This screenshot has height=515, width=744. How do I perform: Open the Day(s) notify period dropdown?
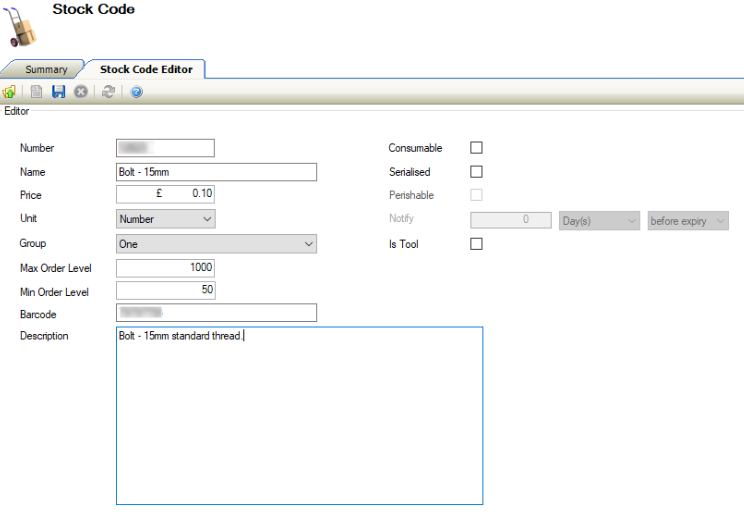pos(598,221)
